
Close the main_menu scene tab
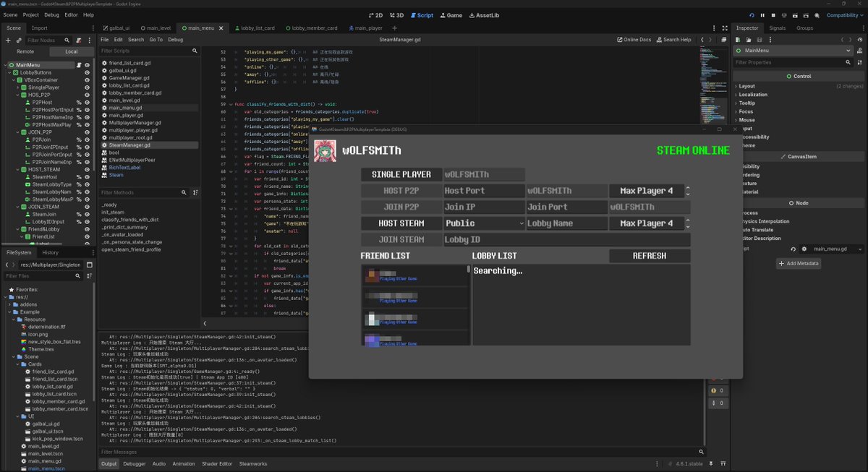click(220, 28)
